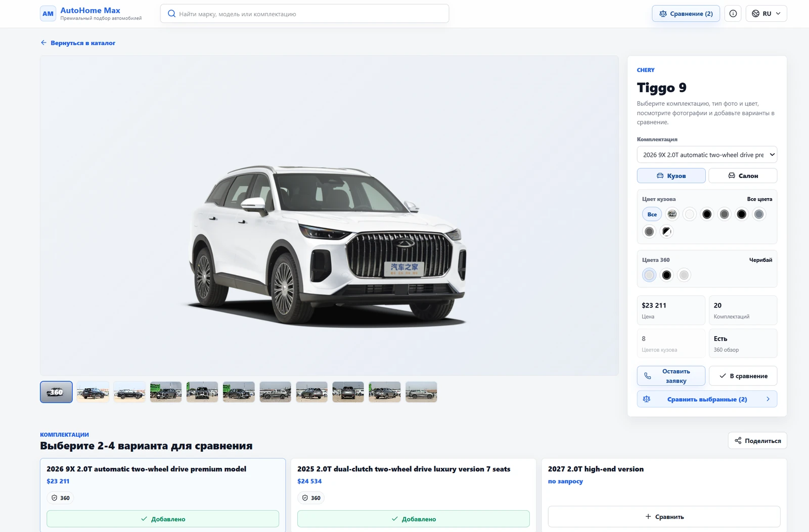The image size is (809, 532).
Task: Click the 360 badge on 2025 luxury card
Action: point(311,498)
